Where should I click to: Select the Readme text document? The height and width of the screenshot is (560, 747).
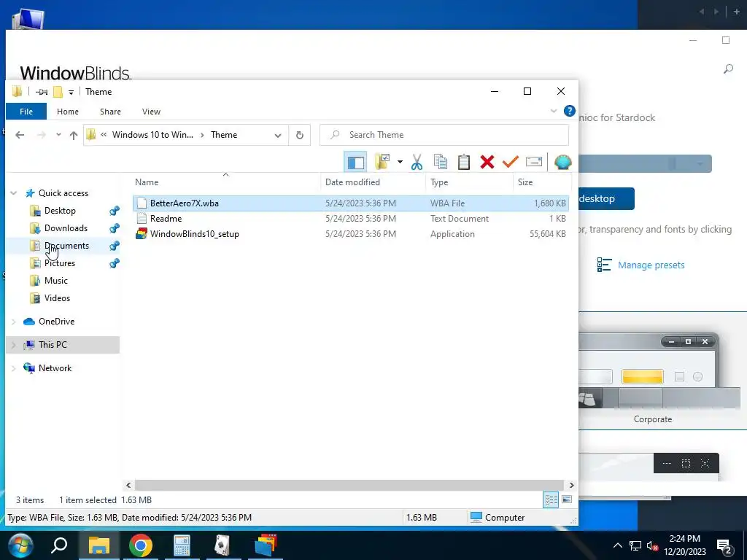(x=351, y=219)
